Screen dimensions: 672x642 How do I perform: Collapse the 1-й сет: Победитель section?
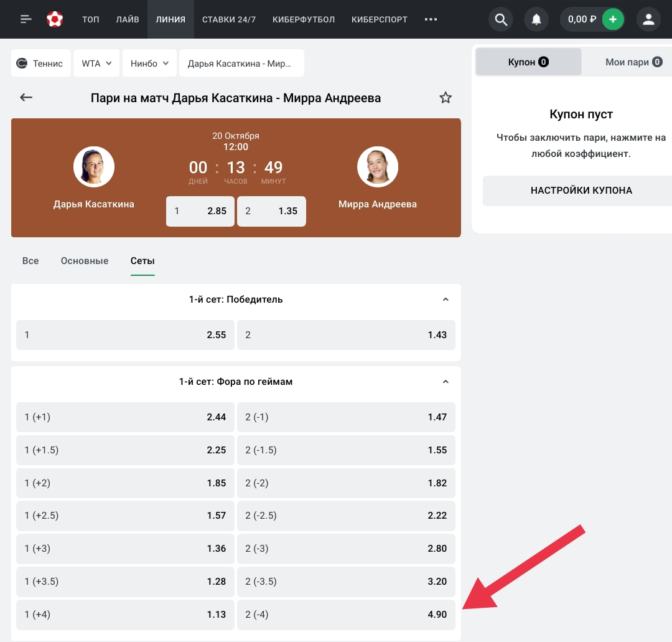point(445,300)
